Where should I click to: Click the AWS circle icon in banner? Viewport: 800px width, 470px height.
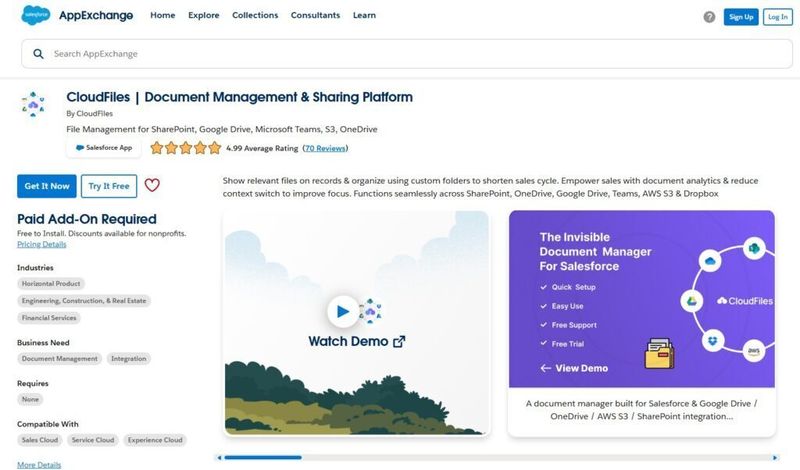754,351
